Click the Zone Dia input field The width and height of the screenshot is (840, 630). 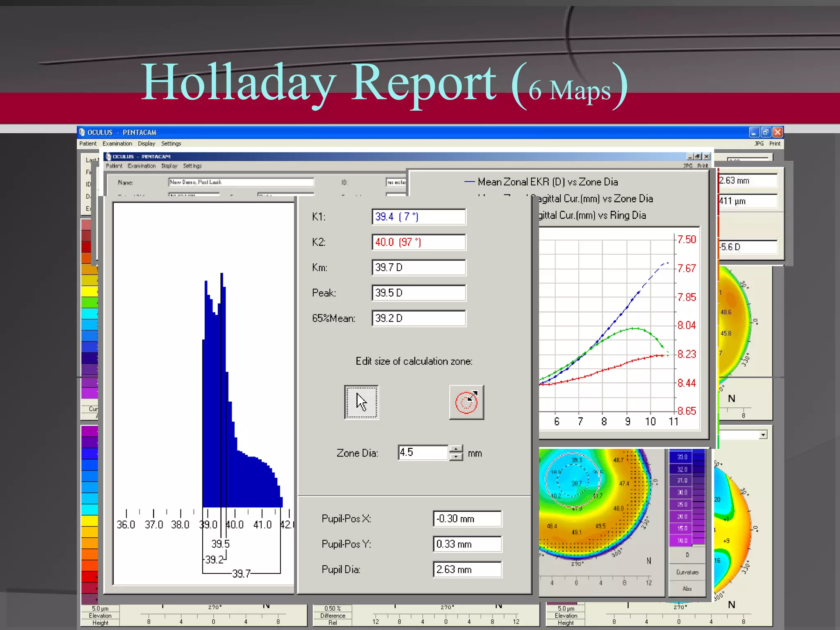(x=423, y=453)
